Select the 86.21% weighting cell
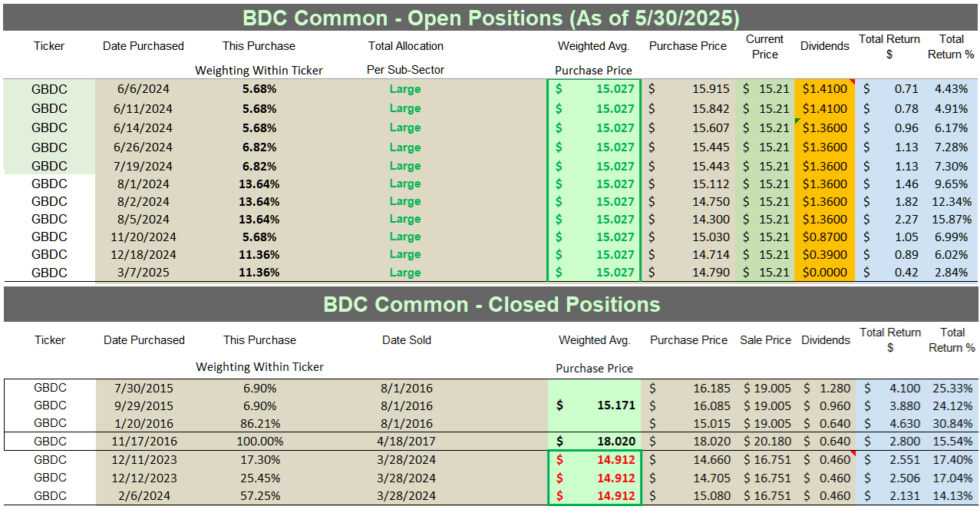The image size is (980, 513). (259, 423)
